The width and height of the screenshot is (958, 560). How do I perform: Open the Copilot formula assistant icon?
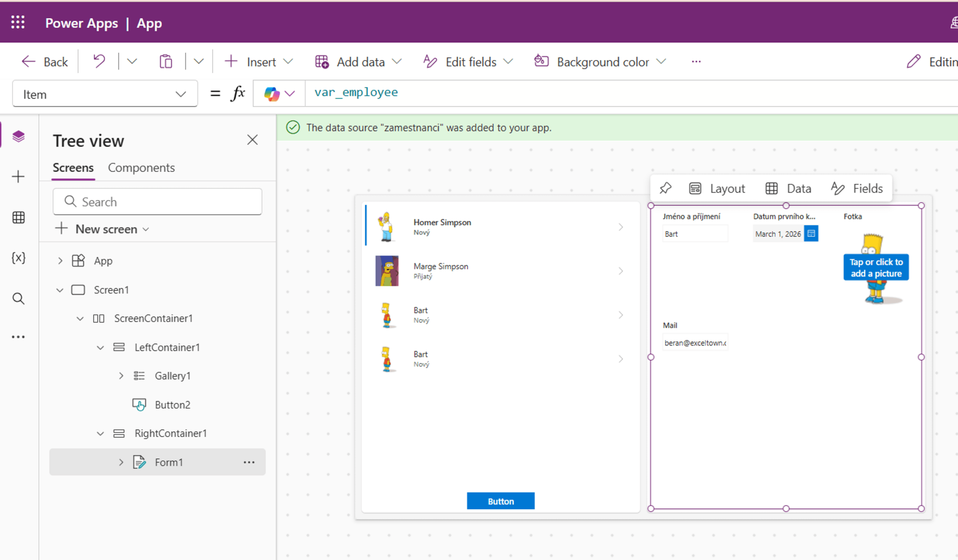[x=272, y=94]
